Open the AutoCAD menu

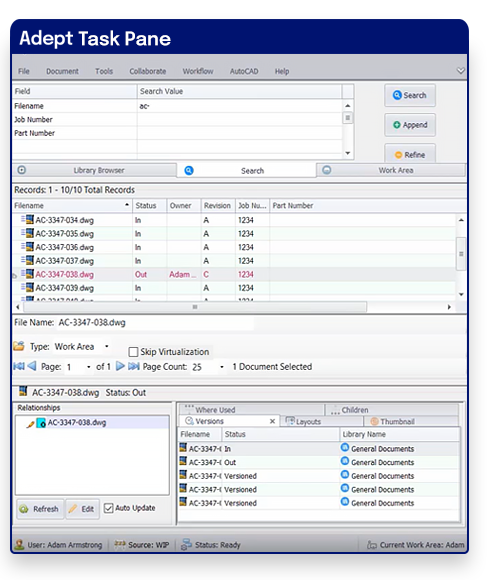(x=244, y=71)
